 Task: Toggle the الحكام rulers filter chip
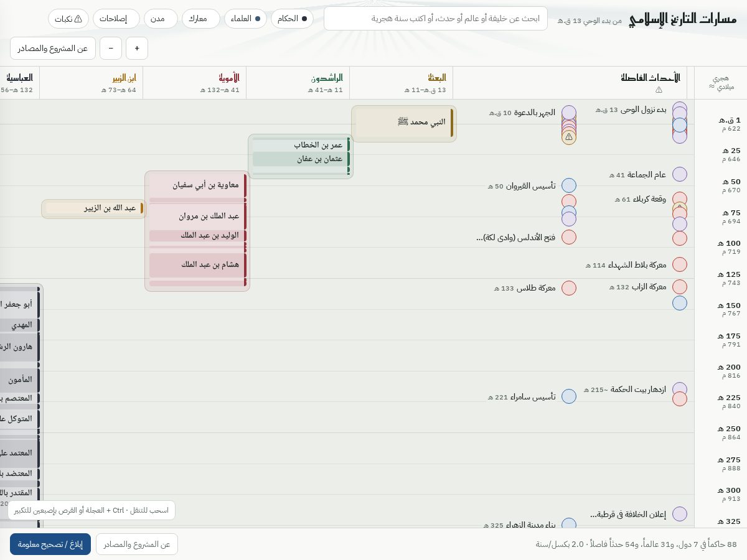point(292,19)
